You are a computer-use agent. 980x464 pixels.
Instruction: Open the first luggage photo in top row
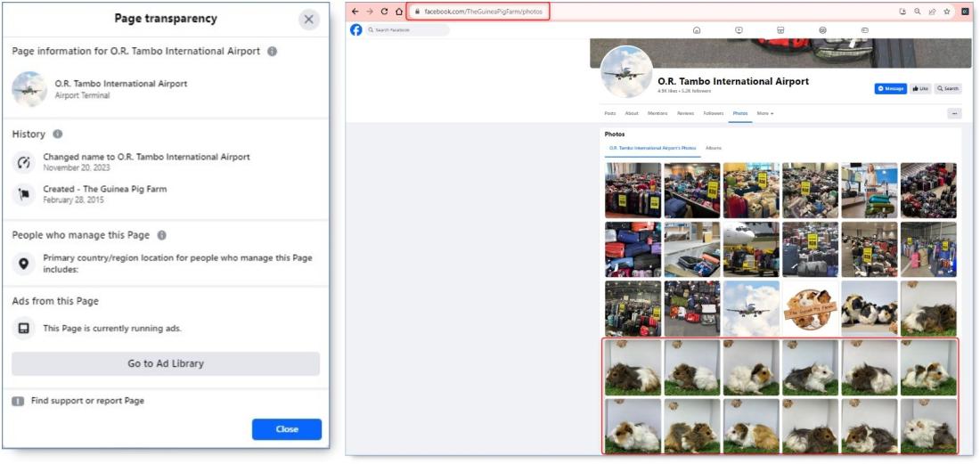click(633, 191)
